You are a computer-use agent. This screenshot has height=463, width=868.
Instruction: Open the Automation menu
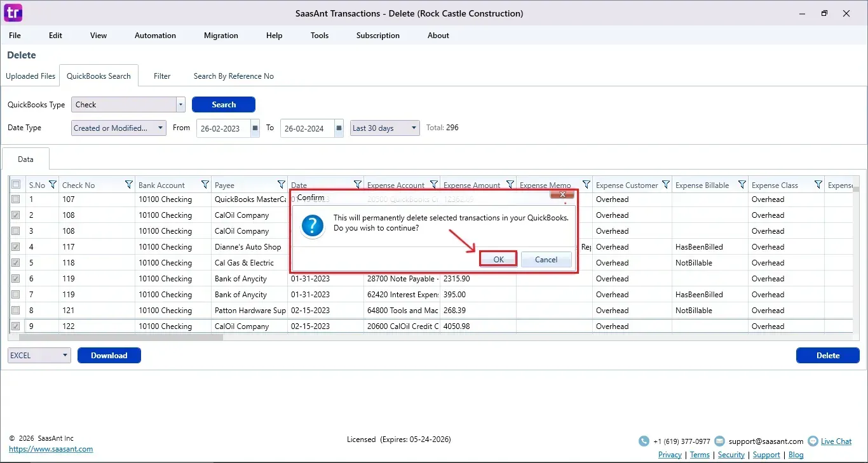click(155, 36)
